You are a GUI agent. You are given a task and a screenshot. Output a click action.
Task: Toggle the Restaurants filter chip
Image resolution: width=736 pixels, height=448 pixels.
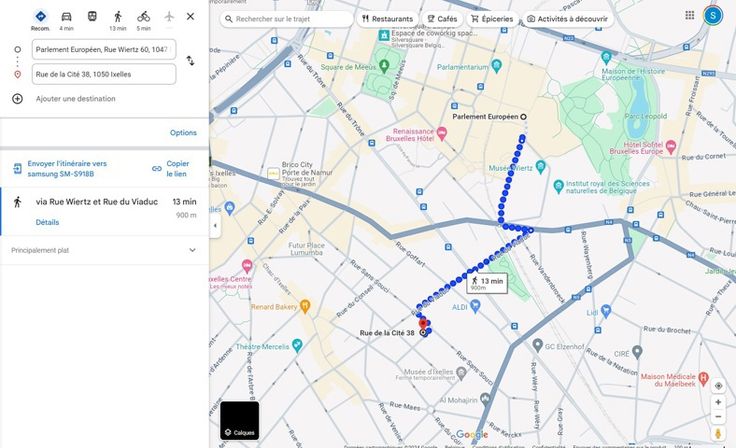[x=387, y=19]
